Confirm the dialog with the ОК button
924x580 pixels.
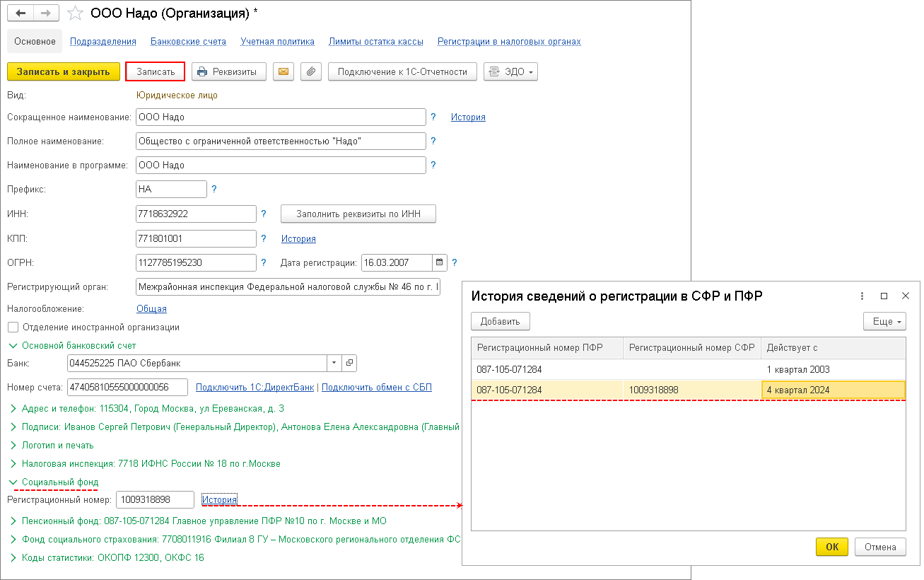point(832,547)
